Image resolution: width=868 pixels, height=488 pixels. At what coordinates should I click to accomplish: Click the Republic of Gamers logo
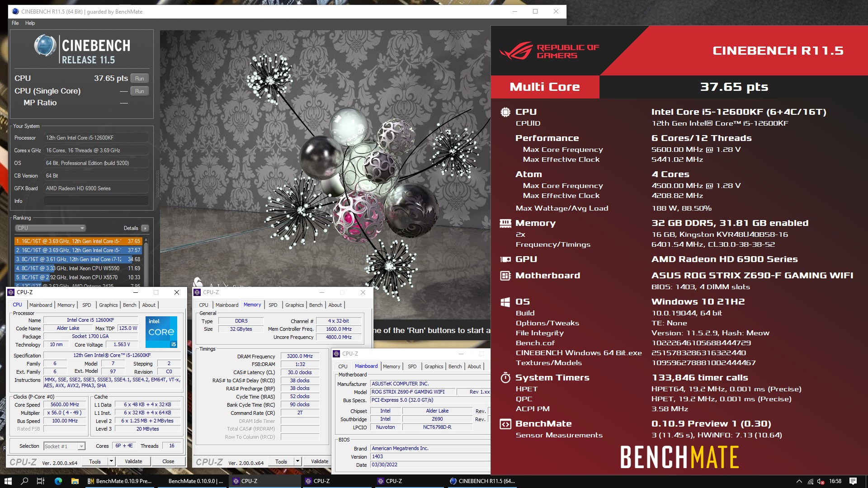549,51
